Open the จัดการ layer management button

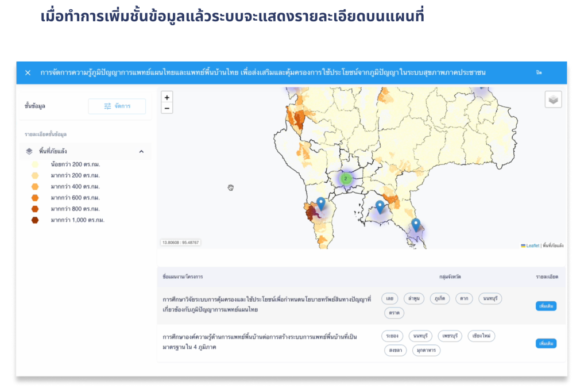117,106
